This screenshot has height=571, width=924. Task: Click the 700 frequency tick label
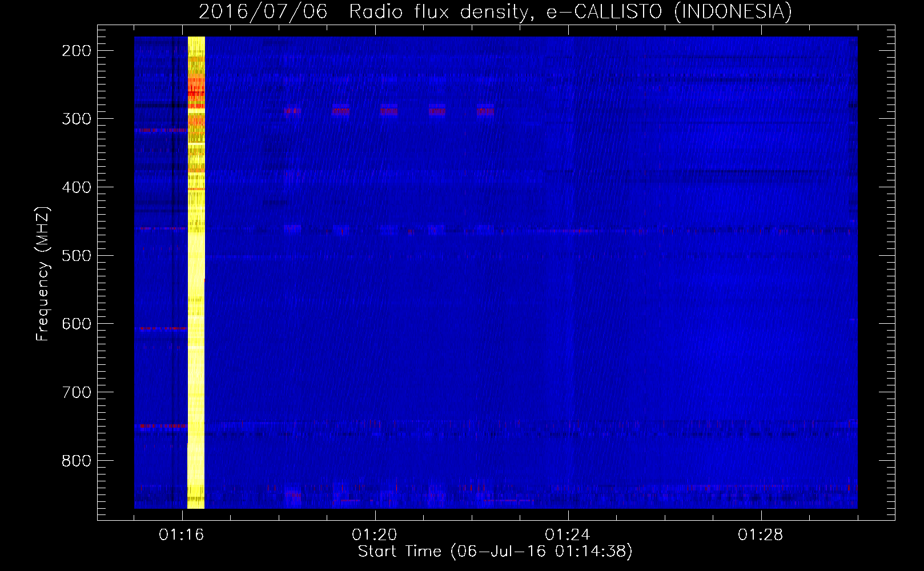click(77, 392)
